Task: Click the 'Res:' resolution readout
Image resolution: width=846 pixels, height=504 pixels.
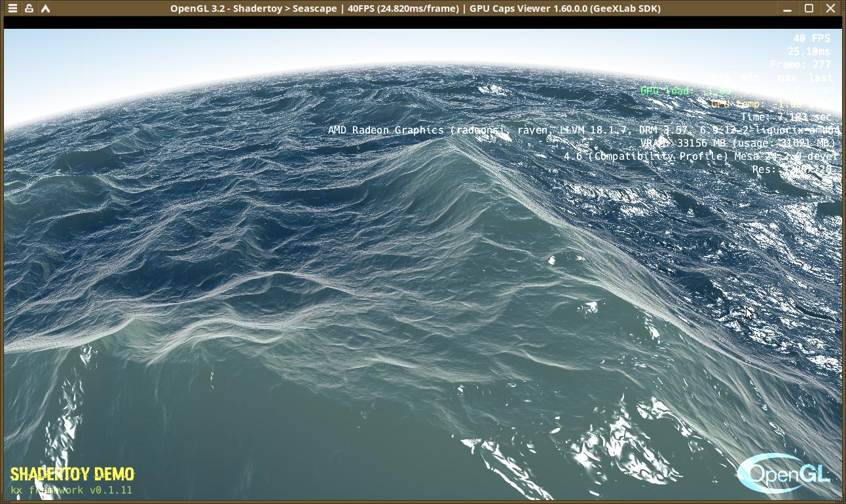Action: coord(792,170)
